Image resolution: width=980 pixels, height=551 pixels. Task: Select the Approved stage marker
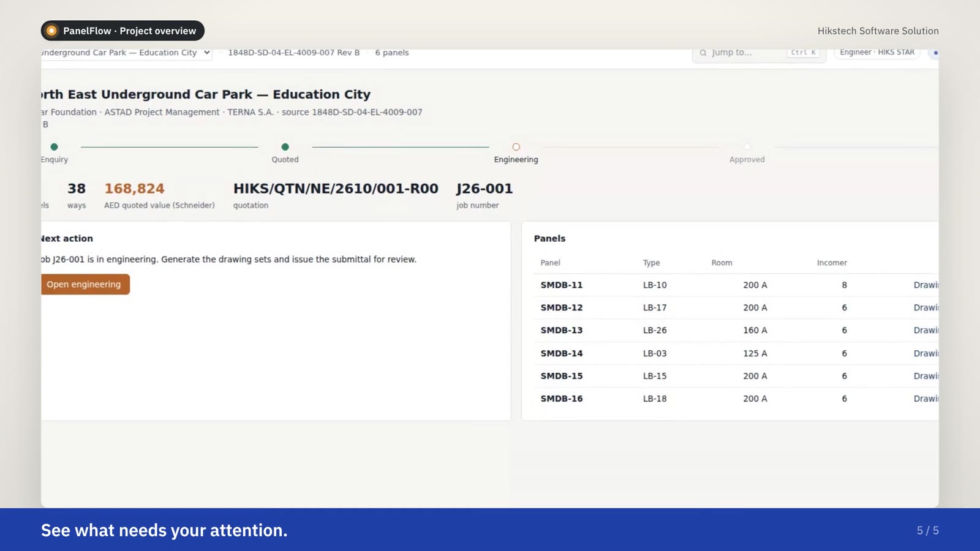tap(747, 147)
